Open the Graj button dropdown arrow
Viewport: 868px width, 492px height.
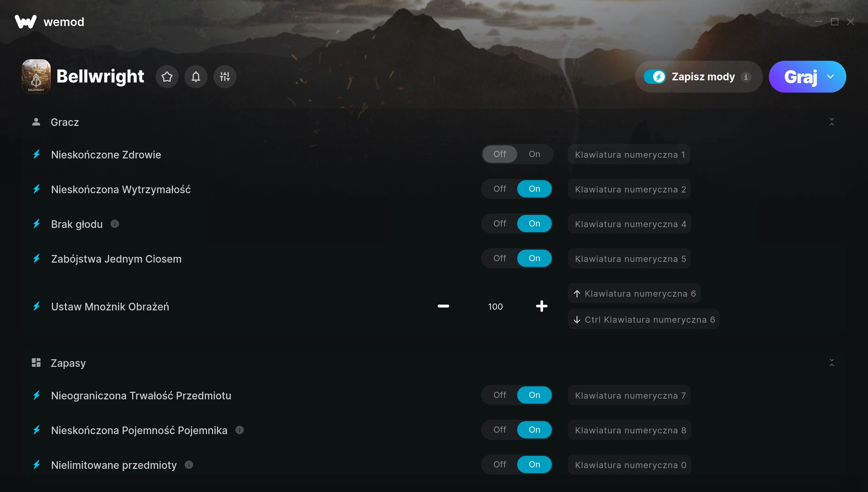[x=830, y=77]
